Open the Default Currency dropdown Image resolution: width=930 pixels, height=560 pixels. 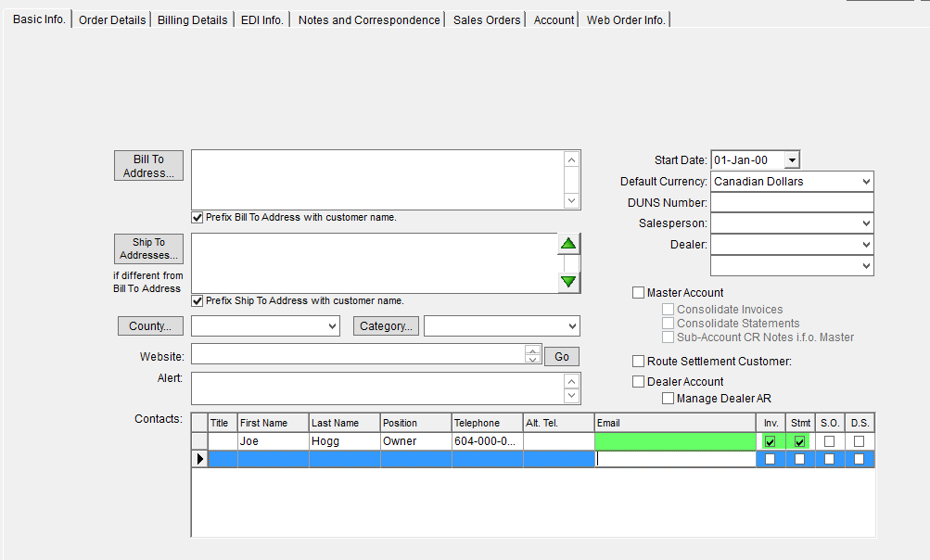click(x=866, y=182)
